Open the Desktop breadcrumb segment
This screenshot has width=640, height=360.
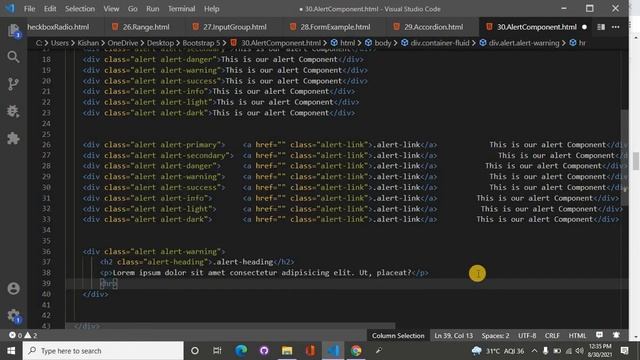(x=160, y=43)
